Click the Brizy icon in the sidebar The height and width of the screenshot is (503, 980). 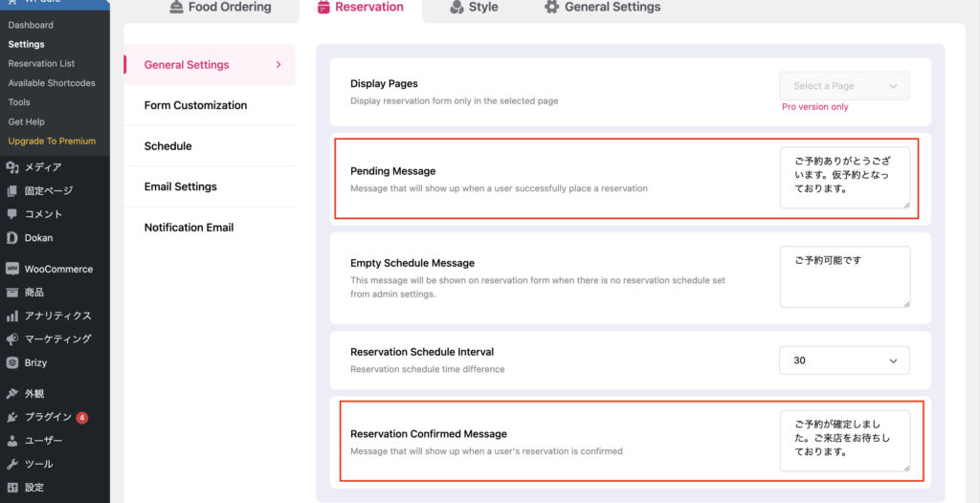pyautogui.click(x=11, y=362)
